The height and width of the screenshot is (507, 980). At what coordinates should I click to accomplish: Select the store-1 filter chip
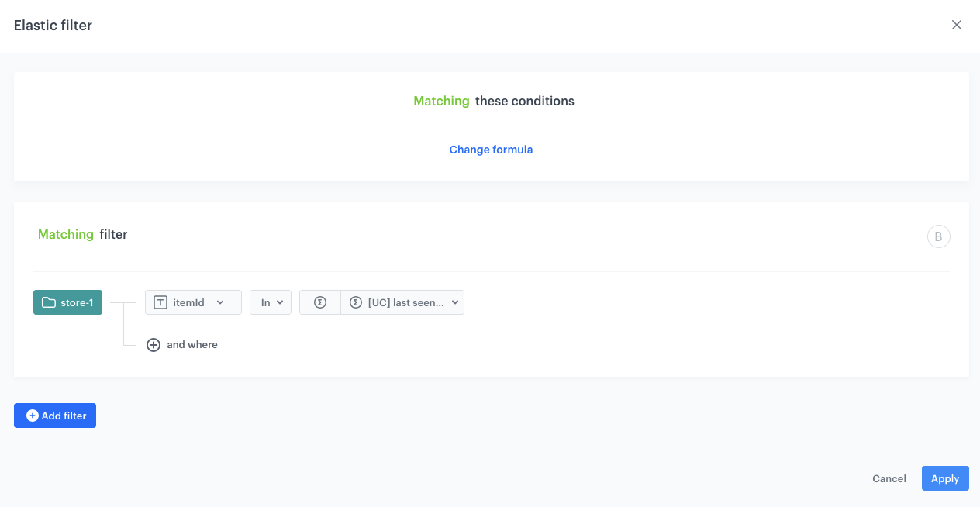pos(67,302)
